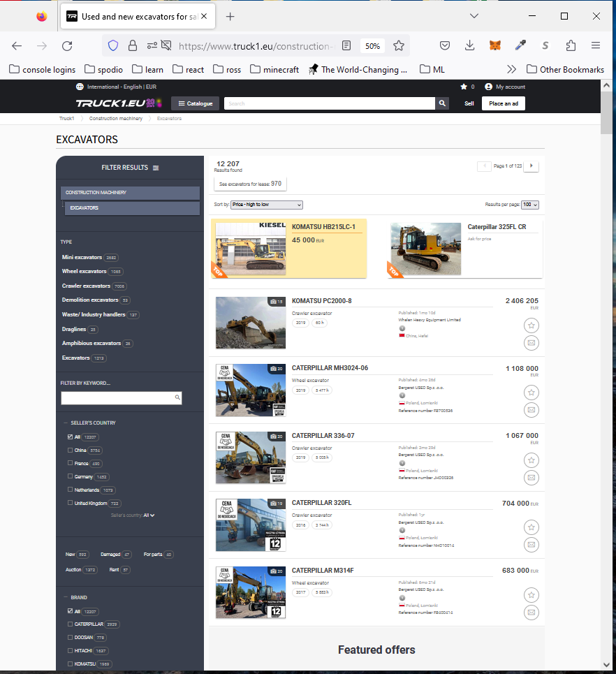Open Firefox extensions puzzle icon

(571, 45)
